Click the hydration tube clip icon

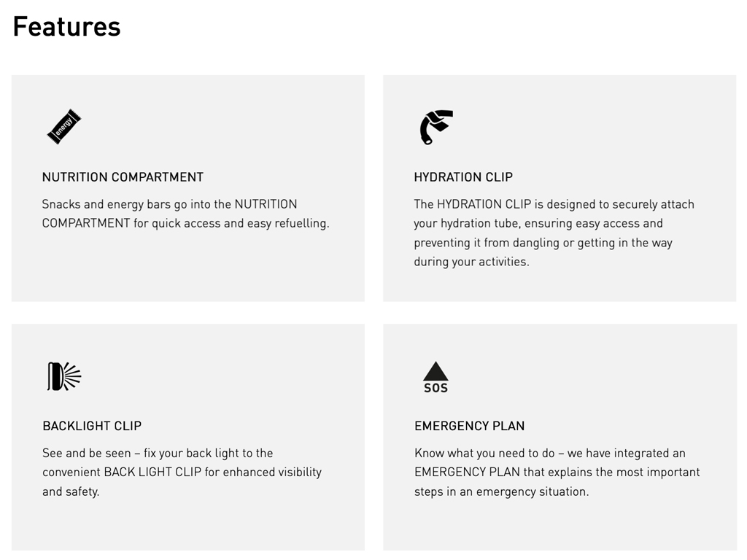pos(436,127)
